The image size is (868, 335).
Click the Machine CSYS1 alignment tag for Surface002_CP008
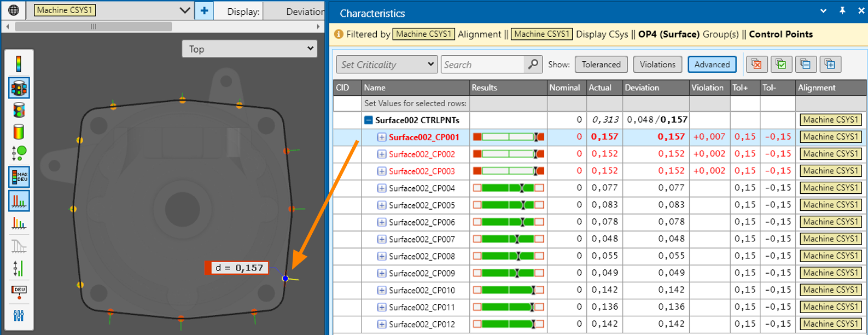pyautogui.click(x=831, y=256)
